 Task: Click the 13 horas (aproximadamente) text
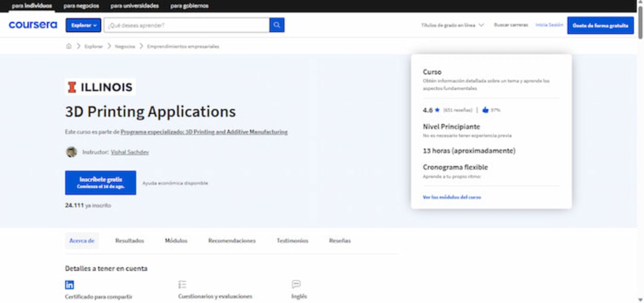pos(469,150)
